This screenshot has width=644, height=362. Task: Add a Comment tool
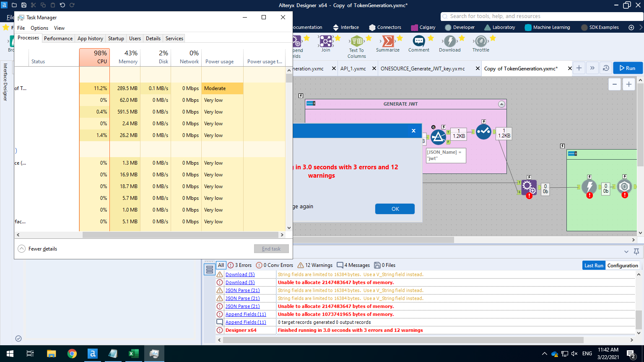[418, 42]
